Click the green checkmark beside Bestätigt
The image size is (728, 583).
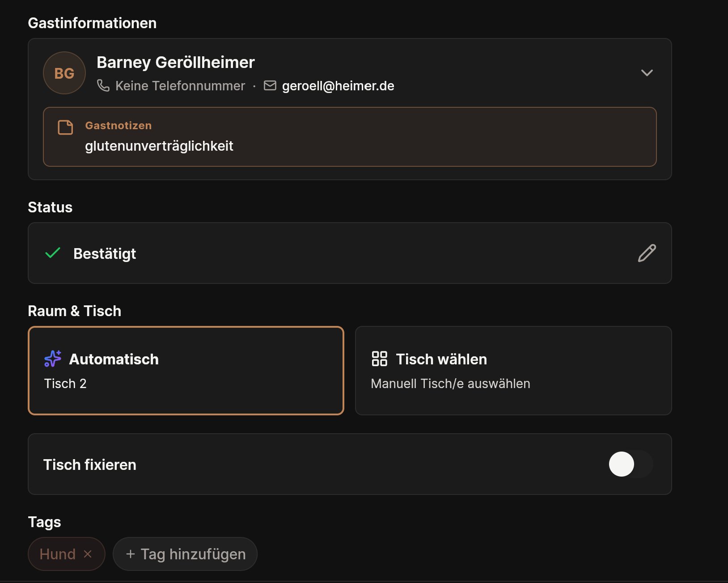(x=53, y=253)
